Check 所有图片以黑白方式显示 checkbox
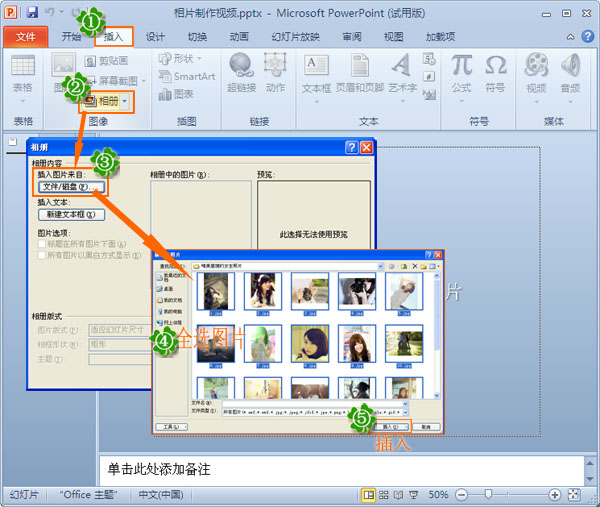This screenshot has height=507, width=600. click(x=42, y=255)
